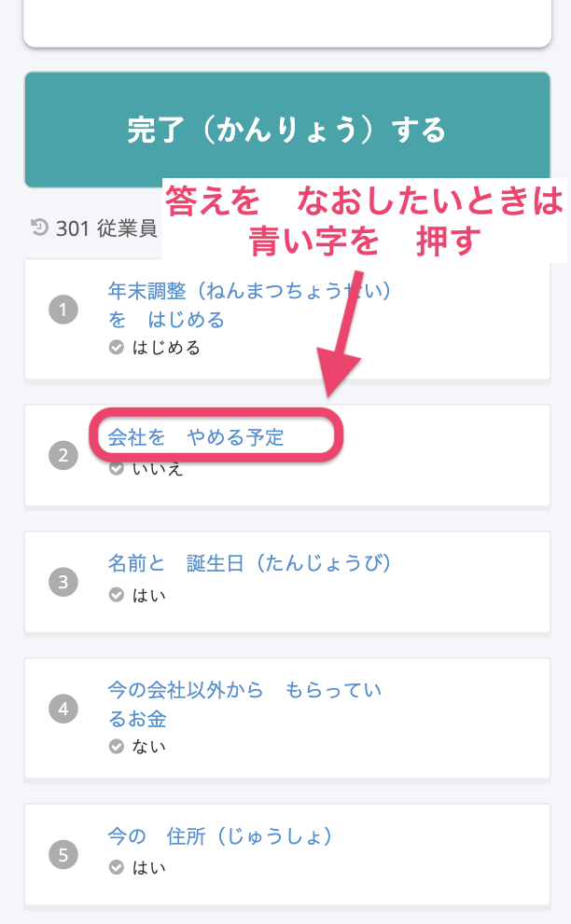Open the 年末調整を はじめる link
This screenshot has height=924, width=571.
click(248, 305)
